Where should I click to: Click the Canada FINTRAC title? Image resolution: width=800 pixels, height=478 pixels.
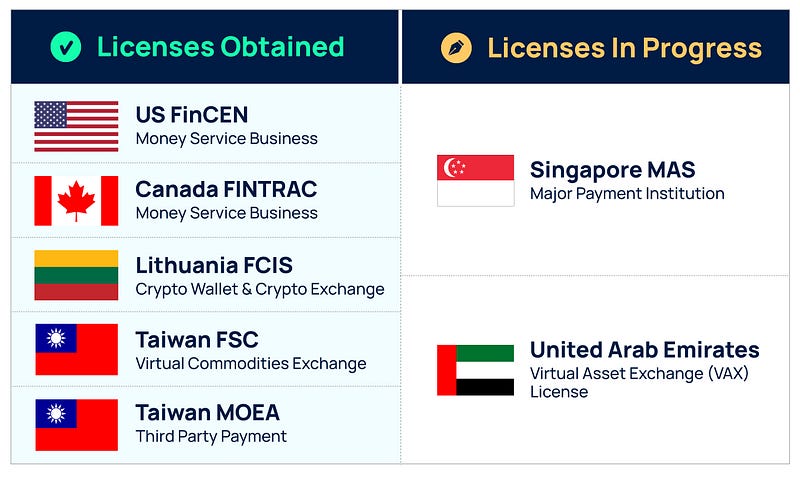tap(226, 189)
